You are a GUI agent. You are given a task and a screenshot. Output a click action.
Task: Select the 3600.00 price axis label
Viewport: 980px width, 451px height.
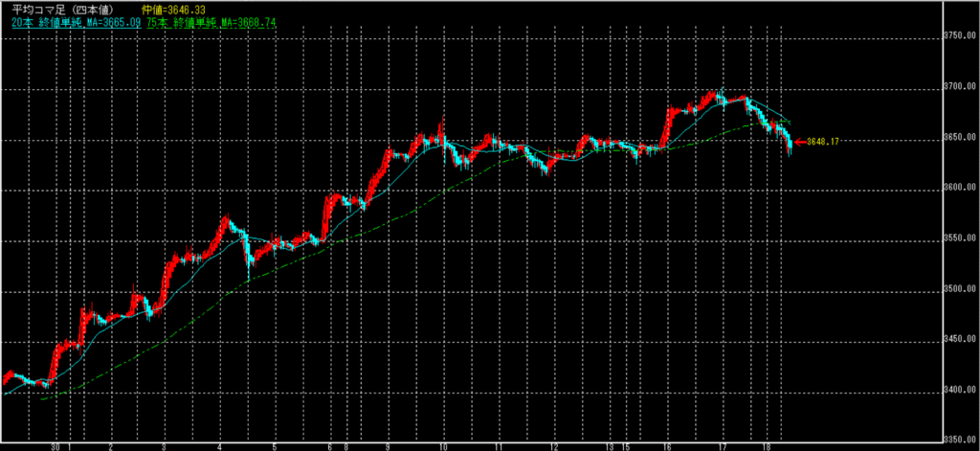pos(960,189)
